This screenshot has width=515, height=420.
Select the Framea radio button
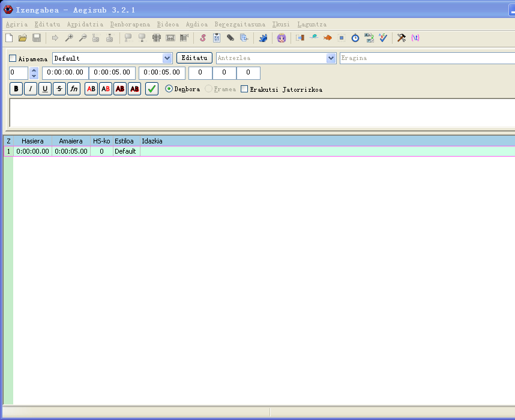point(208,89)
